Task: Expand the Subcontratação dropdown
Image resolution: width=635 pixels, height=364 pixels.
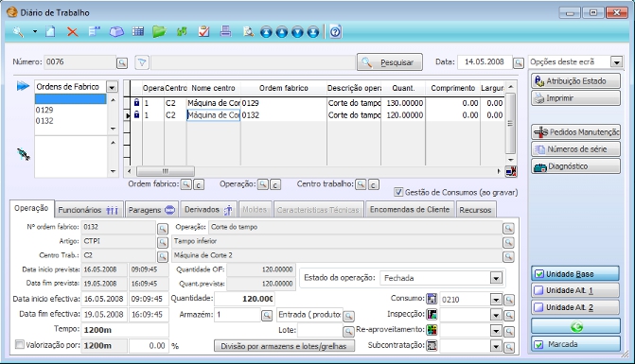Action: click(x=496, y=346)
